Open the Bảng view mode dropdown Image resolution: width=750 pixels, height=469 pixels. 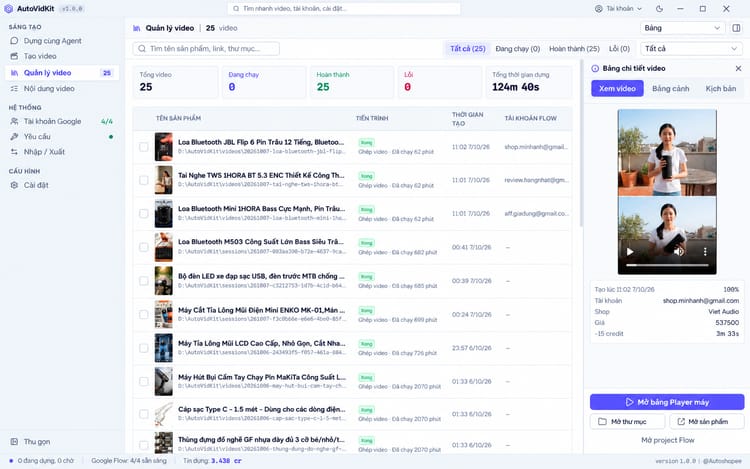point(683,28)
